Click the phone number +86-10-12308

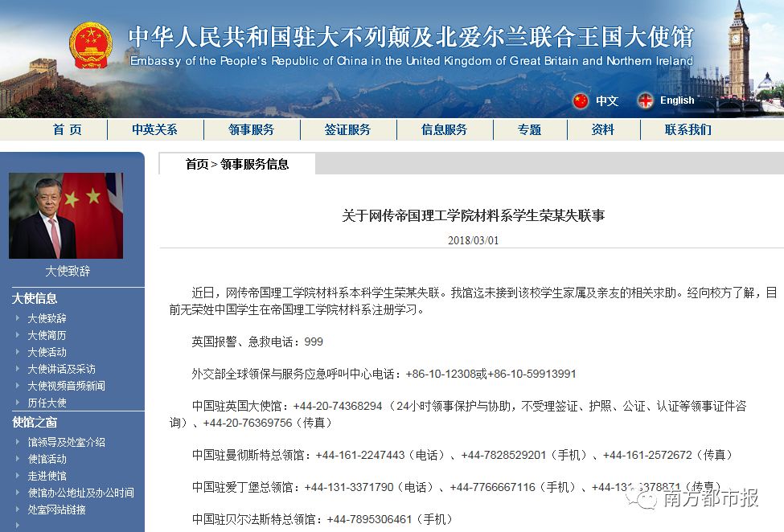(x=441, y=374)
